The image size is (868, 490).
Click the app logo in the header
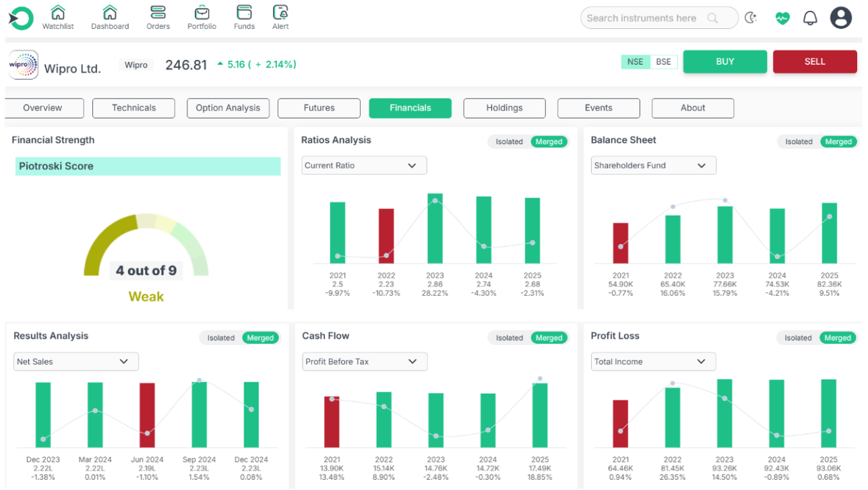pyautogui.click(x=21, y=18)
